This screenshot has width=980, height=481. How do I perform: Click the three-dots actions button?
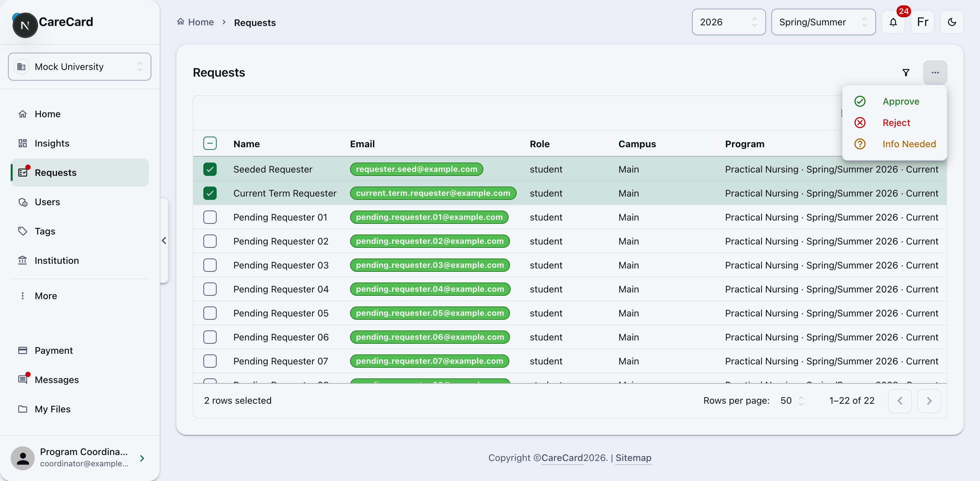pos(935,72)
